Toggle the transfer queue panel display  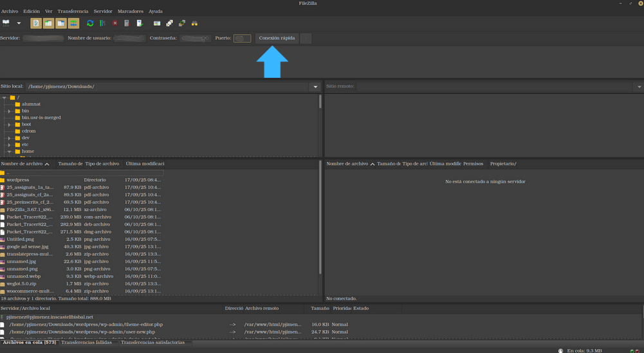coord(74,23)
